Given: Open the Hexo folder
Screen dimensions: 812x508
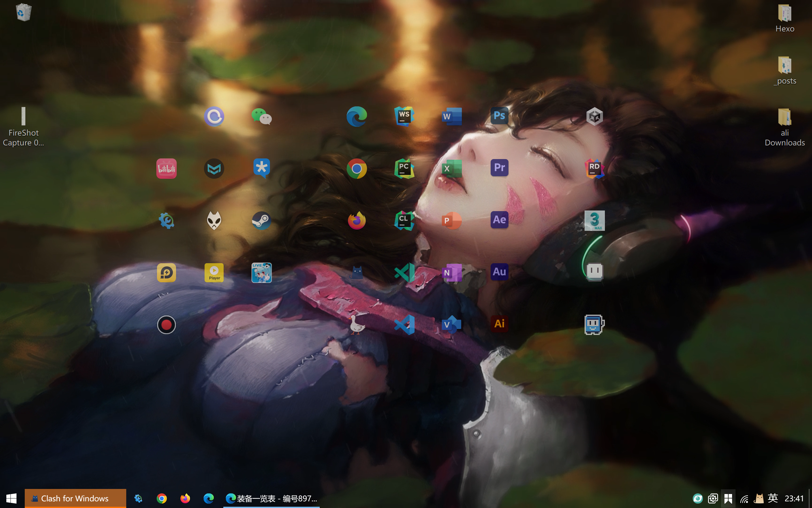Looking at the screenshot, I should [785, 19].
